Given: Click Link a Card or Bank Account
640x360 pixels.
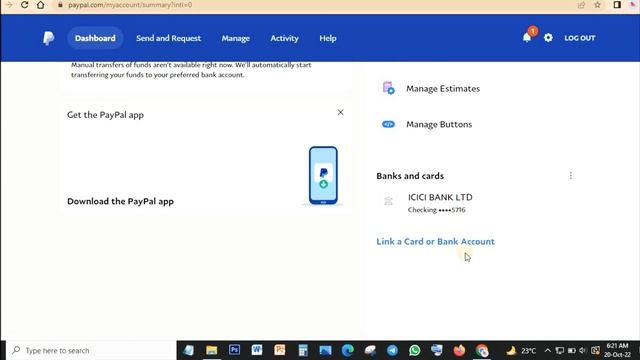Looking at the screenshot, I should pyautogui.click(x=436, y=241).
